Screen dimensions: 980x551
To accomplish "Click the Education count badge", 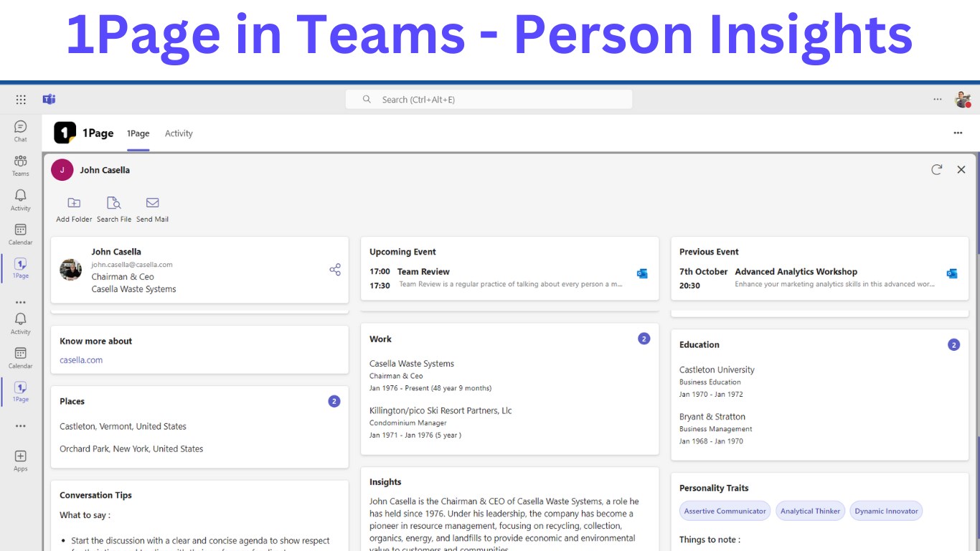I will point(954,344).
